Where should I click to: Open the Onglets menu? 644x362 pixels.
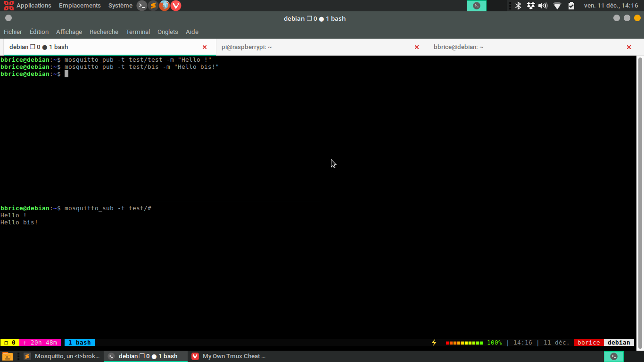tap(167, 32)
